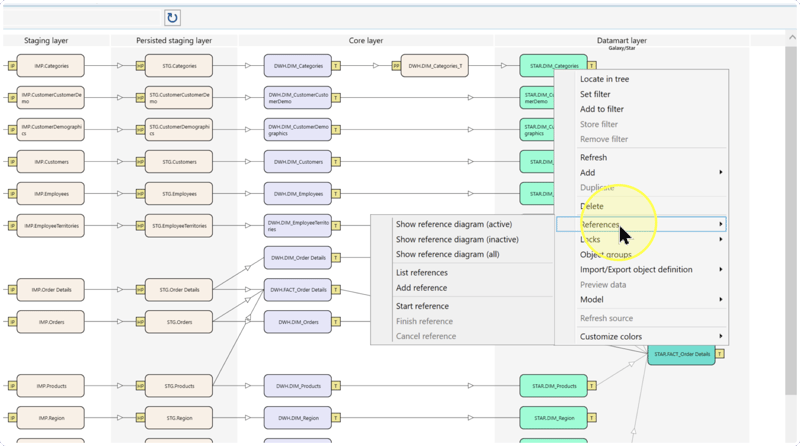Screen dimensions: 800x446
Task: Click the scroll-up arrow of the diagram
Action: point(792,37)
